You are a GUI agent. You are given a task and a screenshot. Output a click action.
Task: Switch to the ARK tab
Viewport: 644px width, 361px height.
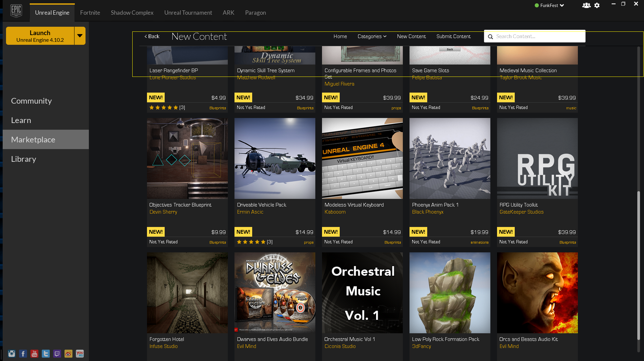[x=228, y=13]
